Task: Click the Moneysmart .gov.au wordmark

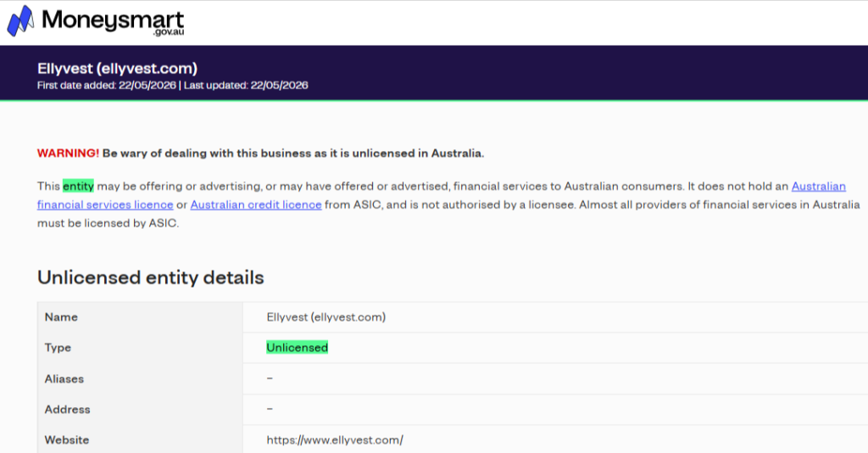Action: tap(113, 23)
